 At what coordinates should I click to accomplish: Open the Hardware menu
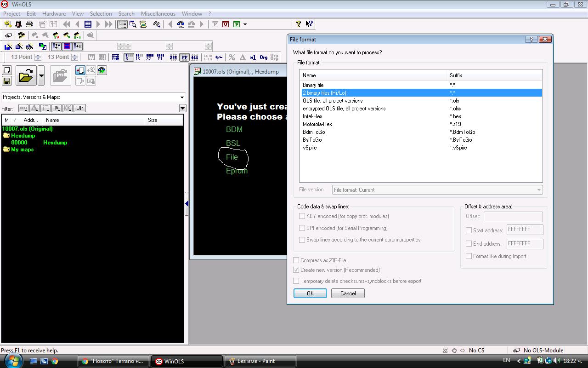pos(54,14)
